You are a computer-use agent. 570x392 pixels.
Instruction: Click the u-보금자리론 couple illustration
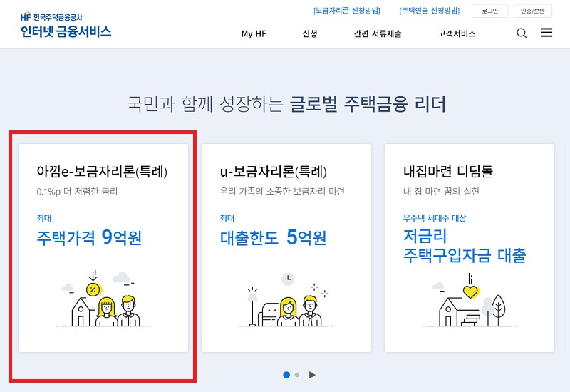[286, 300]
